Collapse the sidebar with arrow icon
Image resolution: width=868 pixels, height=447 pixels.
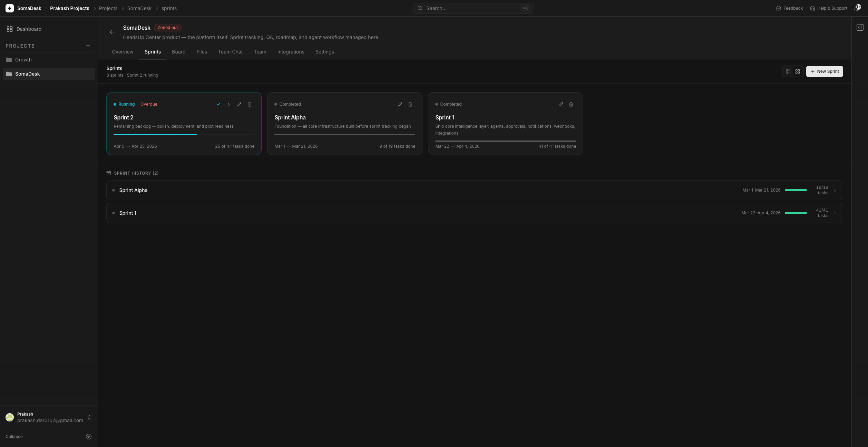(89, 437)
